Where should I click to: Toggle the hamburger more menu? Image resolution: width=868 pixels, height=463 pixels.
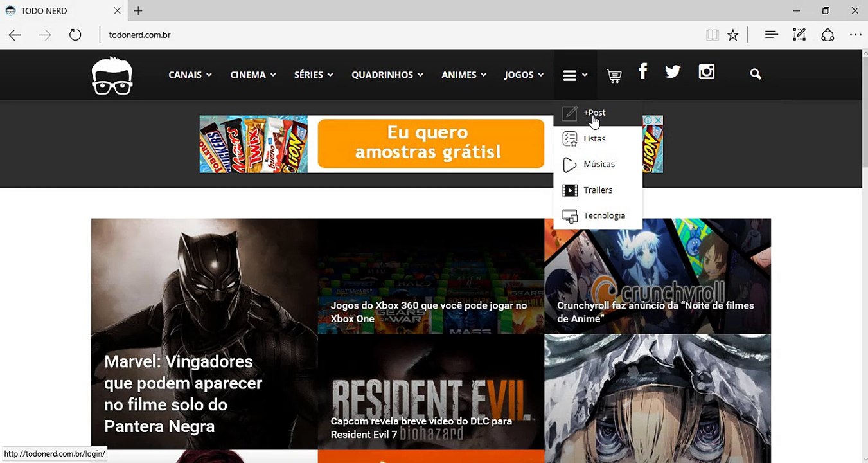575,75
